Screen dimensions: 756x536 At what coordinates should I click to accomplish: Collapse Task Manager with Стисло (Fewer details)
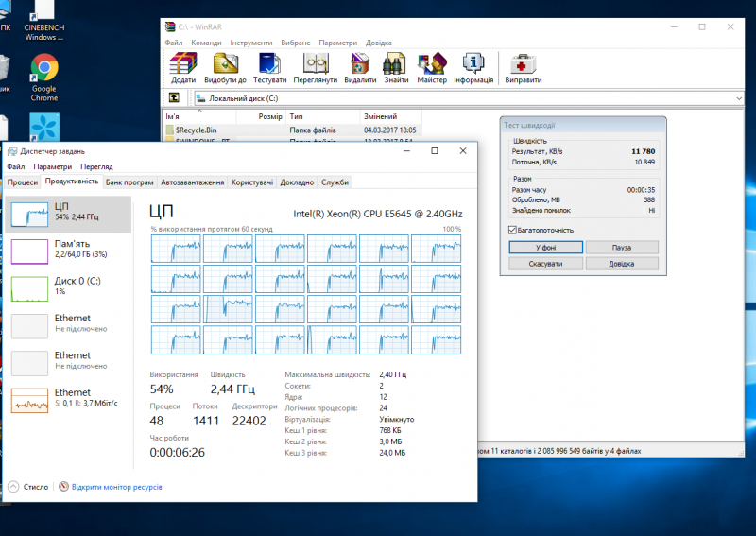28,487
